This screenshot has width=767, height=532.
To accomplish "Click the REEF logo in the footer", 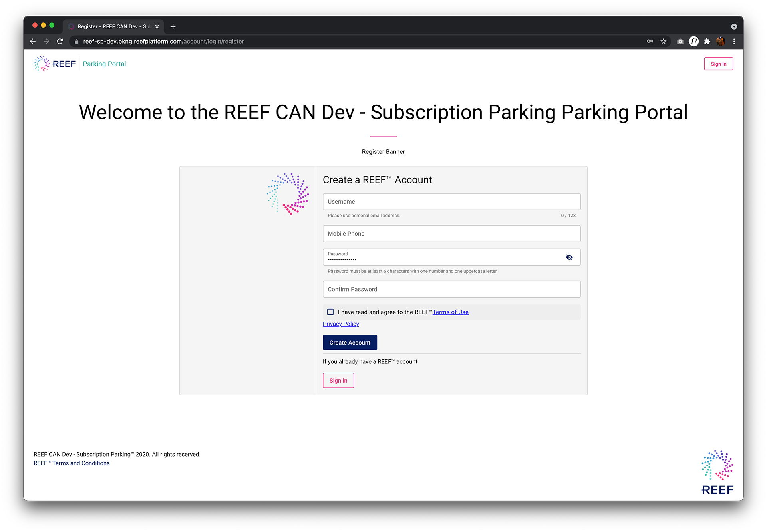I will (717, 472).
